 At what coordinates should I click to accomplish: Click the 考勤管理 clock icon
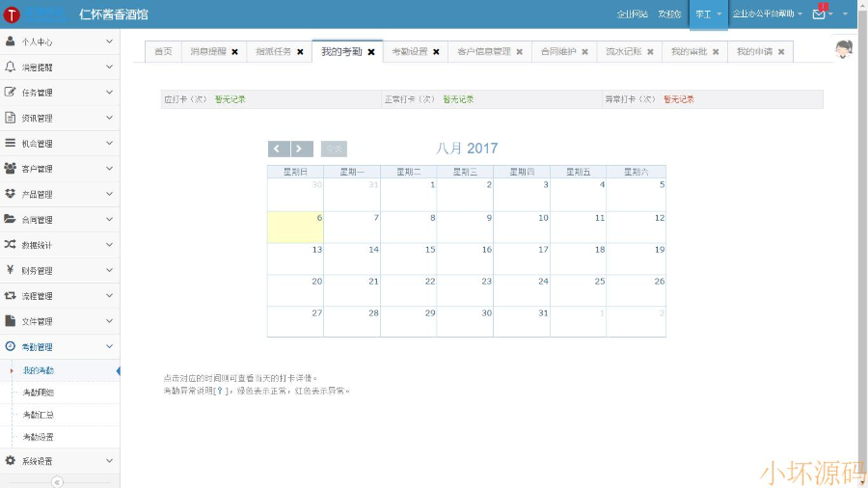click(10, 346)
